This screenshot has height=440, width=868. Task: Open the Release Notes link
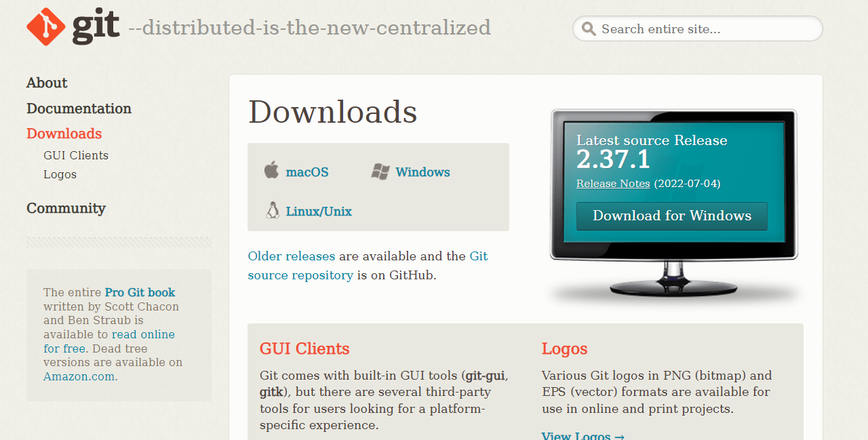(x=613, y=184)
